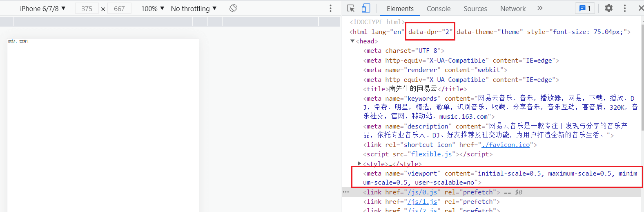Select the data-dpr="2" attribute
Image resolution: width=644 pixels, height=212 pixels.
coord(430,32)
